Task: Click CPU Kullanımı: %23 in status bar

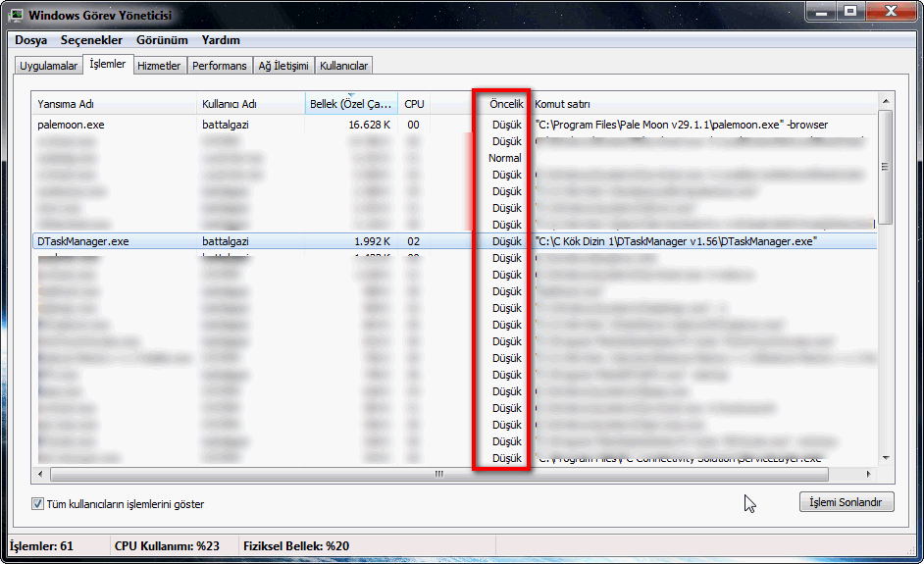Action: pos(167,546)
